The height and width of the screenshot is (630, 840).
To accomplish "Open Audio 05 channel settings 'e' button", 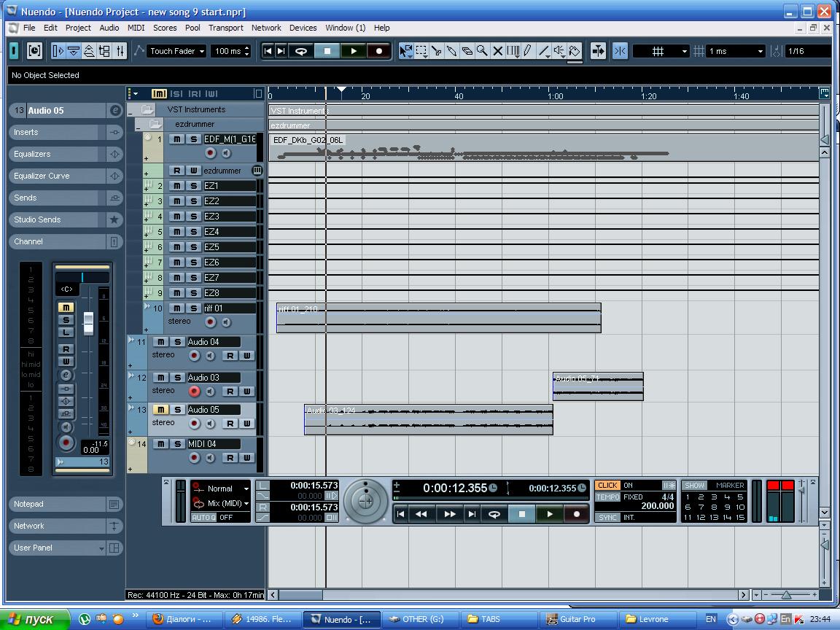I will pos(114,110).
